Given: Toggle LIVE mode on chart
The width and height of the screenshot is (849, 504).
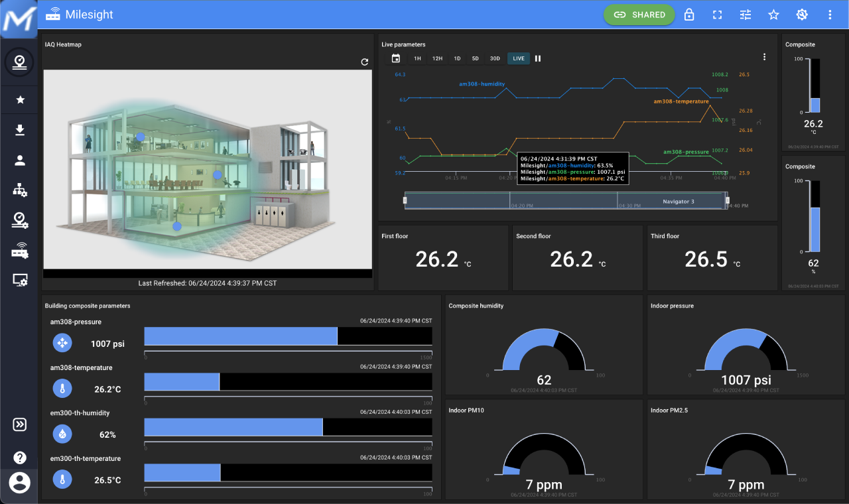Looking at the screenshot, I should 518,58.
